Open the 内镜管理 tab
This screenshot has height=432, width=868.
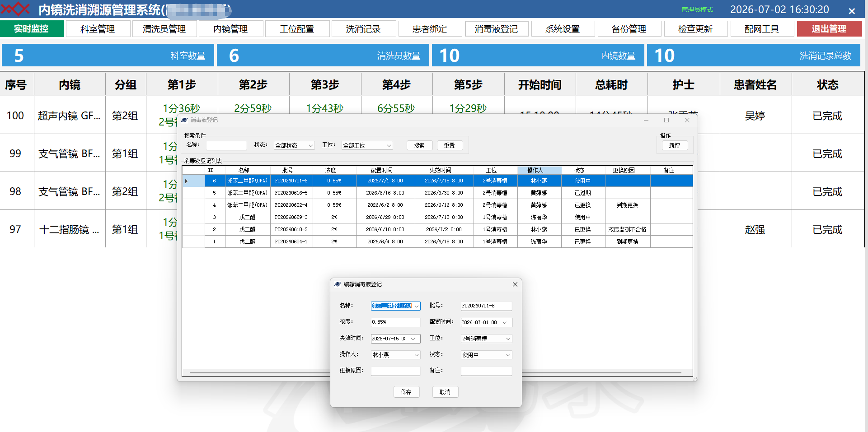tap(231, 29)
